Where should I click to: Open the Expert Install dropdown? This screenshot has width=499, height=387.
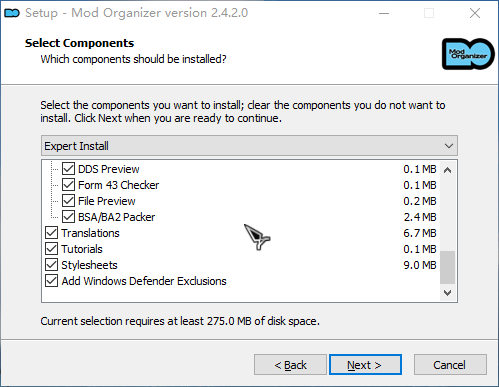(249, 146)
